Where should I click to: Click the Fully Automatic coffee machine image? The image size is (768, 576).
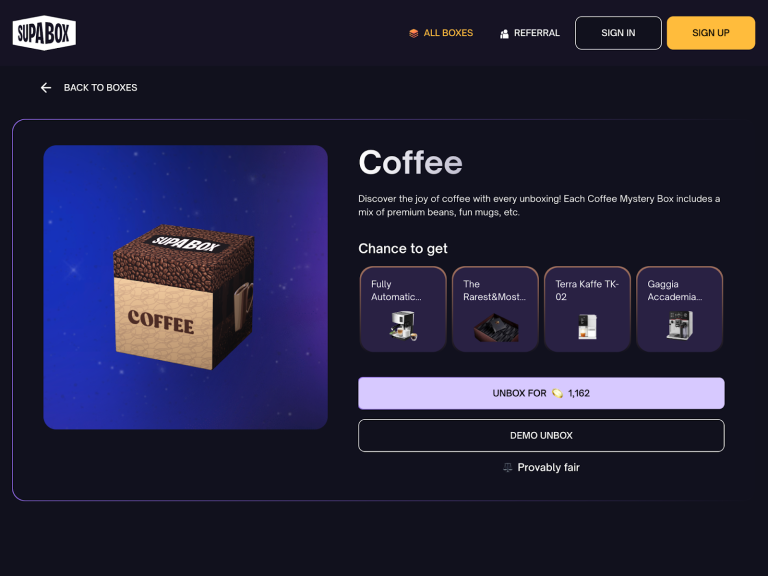pyautogui.click(x=403, y=325)
